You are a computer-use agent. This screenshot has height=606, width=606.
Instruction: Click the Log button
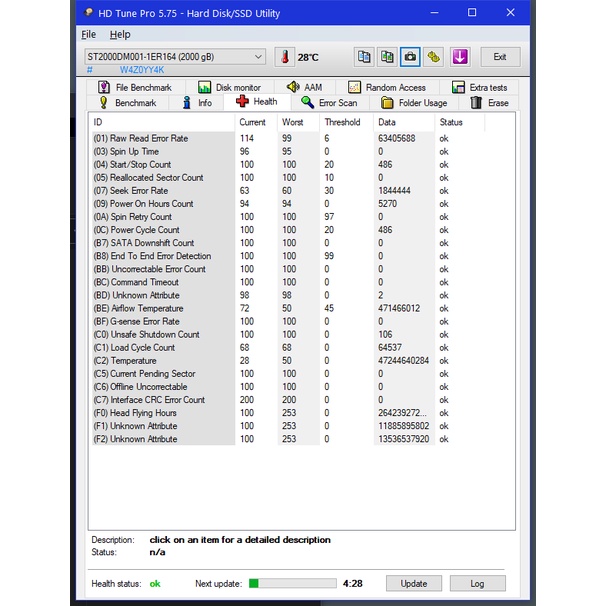[477, 583]
